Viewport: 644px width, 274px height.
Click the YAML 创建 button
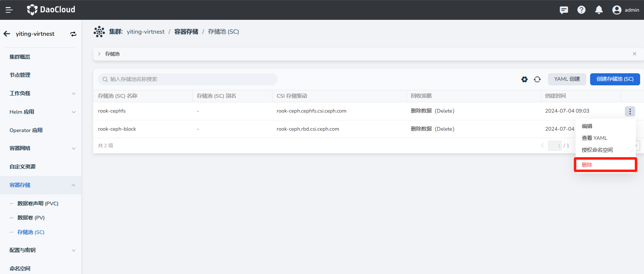coord(567,79)
